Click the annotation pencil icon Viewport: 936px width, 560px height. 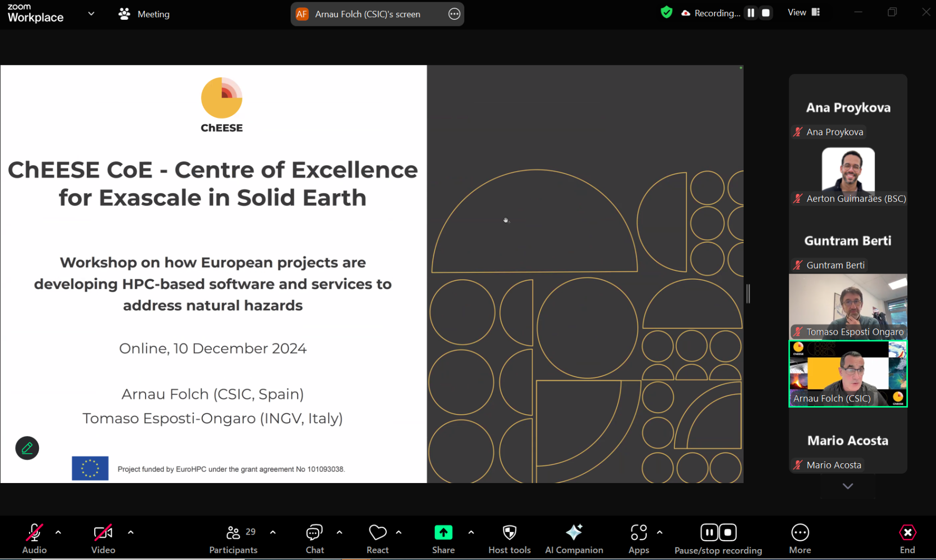click(x=27, y=448)
